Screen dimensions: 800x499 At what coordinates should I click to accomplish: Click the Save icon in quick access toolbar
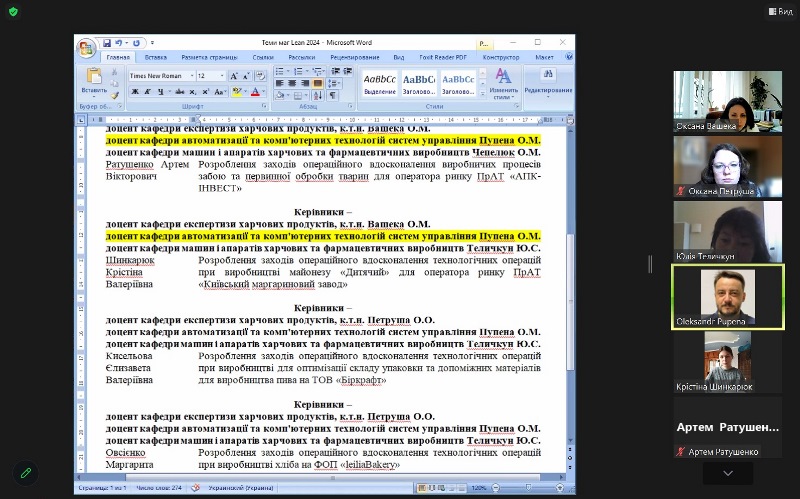point(106,43)
